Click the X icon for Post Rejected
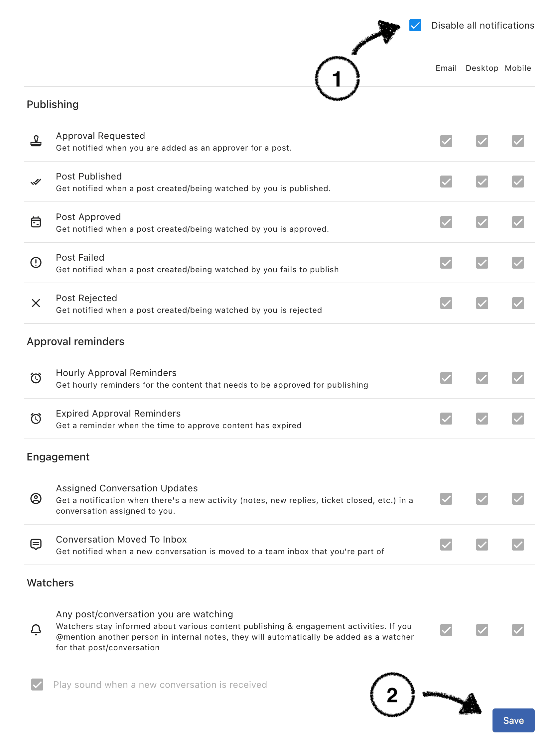The image size is (560, 756). 36,303
